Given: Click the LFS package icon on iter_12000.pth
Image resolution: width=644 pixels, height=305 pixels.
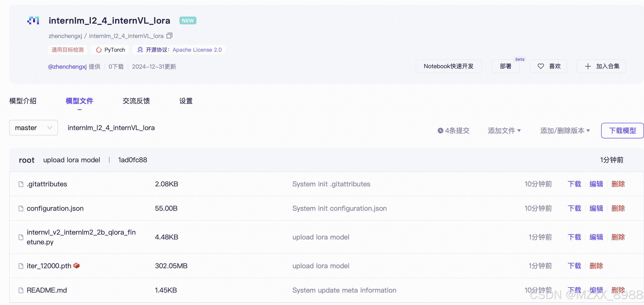Looking at the screenshot, I should [77, 266].
